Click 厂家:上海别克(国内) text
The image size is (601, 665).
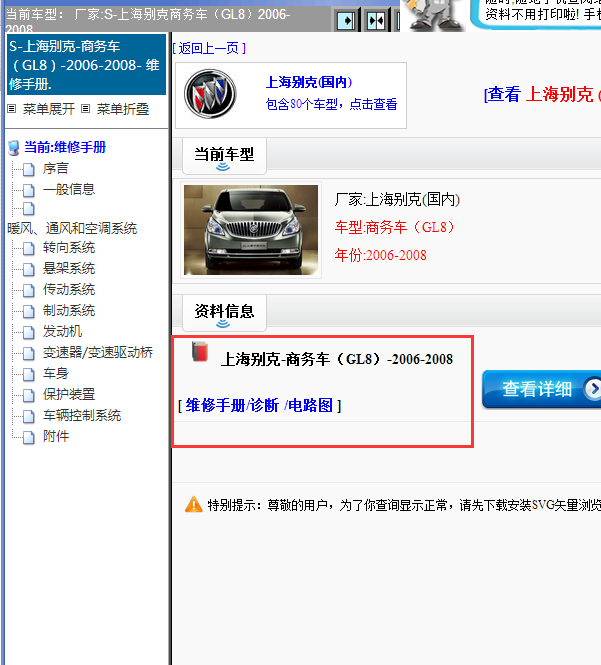point(397,199)
